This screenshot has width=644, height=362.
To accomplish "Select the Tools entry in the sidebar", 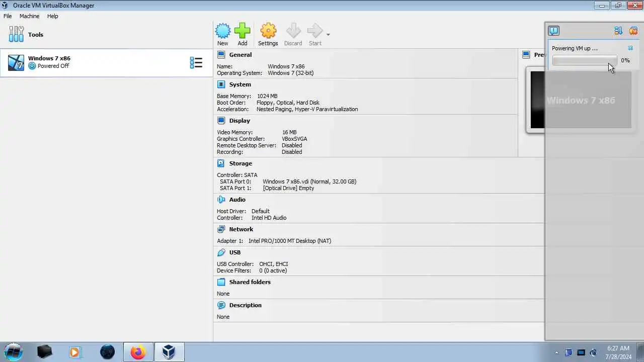I will click(106, 35).
